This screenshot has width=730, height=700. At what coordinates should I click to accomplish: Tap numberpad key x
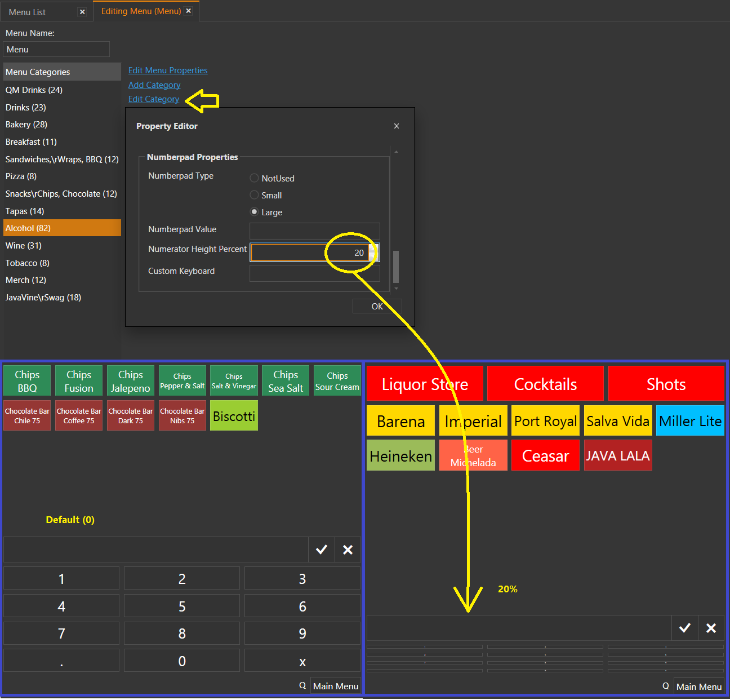[x=302, y=661]
